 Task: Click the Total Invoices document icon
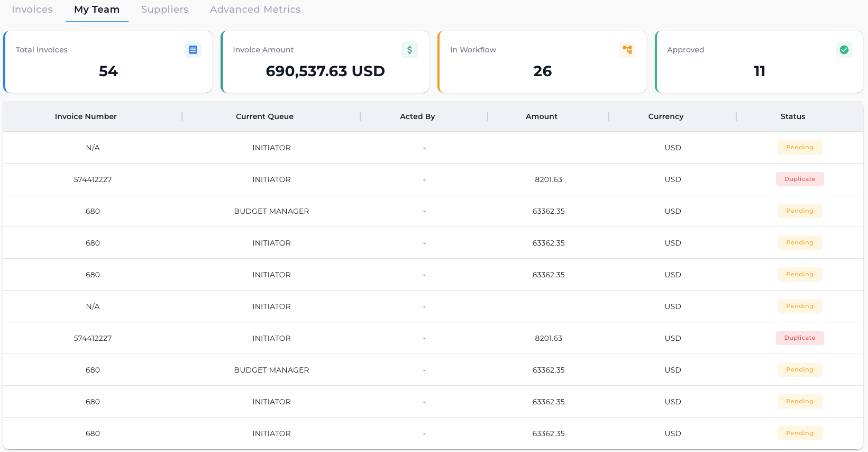click(x=193, y=50)
